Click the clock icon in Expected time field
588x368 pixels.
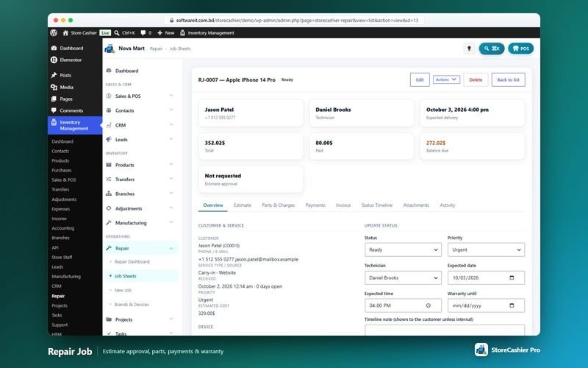point(429,305)
